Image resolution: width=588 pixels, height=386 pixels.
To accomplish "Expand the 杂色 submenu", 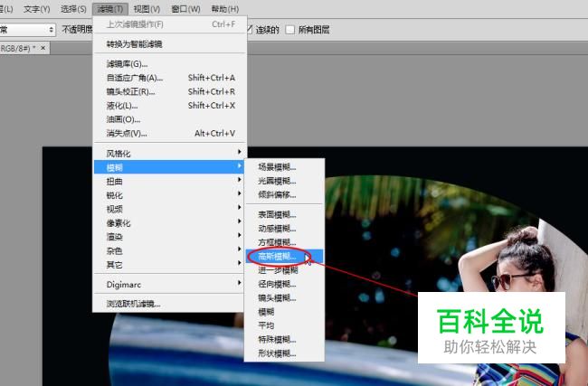I will pos(169,250).
